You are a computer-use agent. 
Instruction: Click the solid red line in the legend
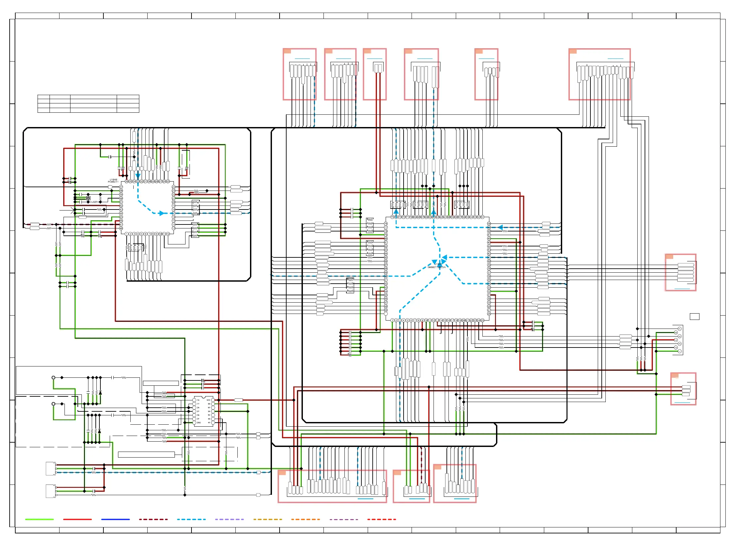pyautogui.click(x=77, y=520)
